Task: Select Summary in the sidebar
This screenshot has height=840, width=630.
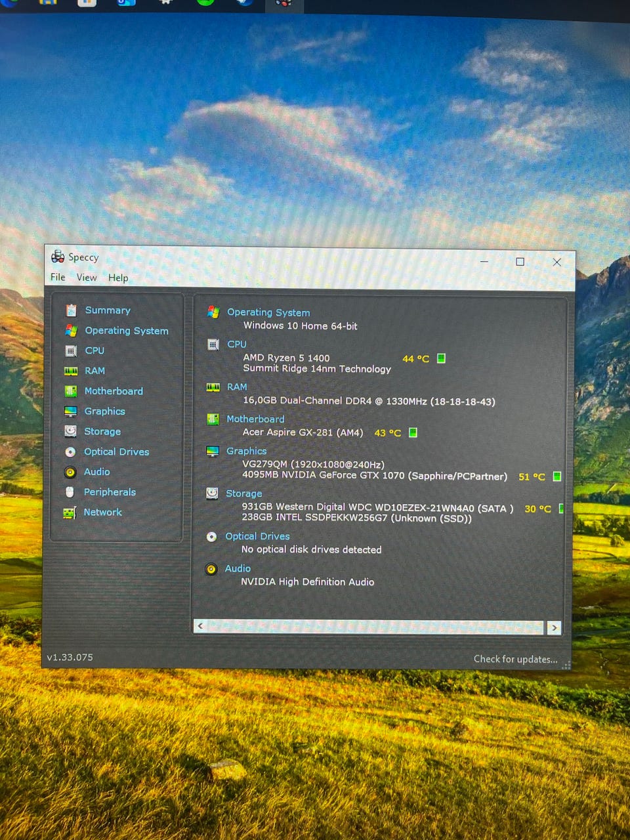Action: coord(108,310)
